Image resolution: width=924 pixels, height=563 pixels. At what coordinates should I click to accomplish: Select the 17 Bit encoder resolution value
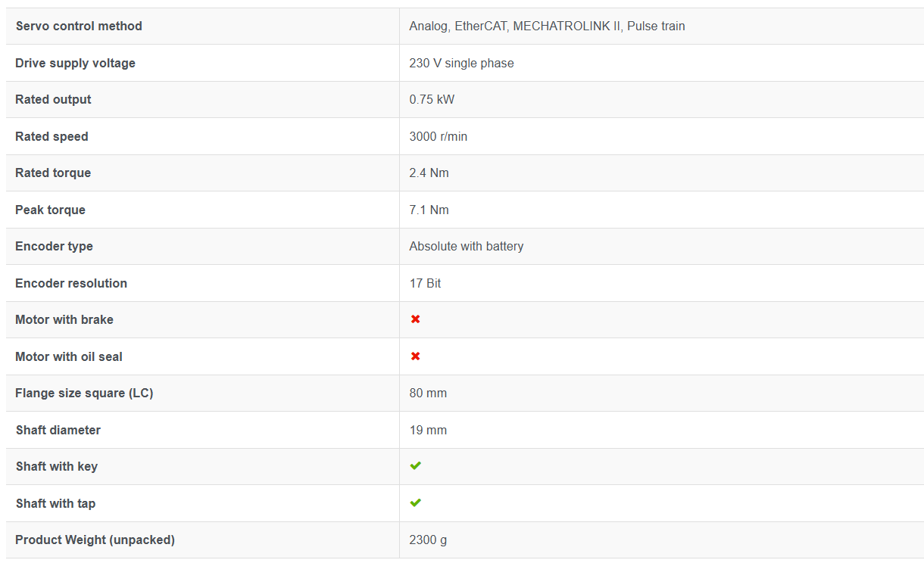tap(425, 283)
